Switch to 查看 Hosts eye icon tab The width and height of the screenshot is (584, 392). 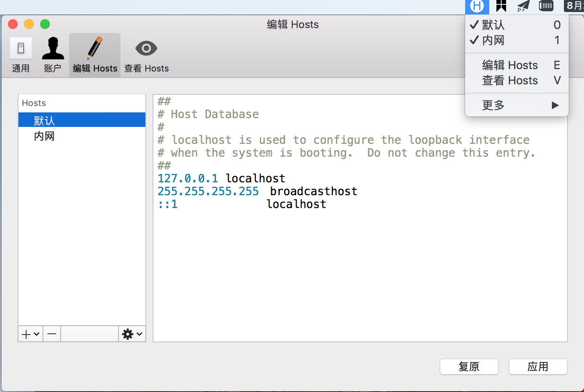[146, 55]
